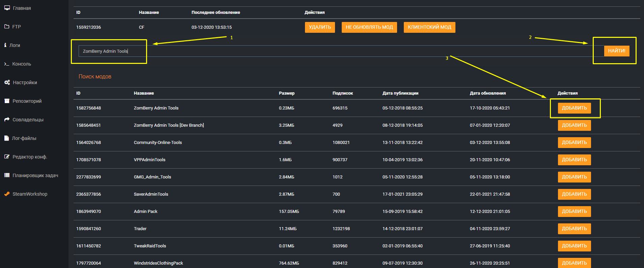Mark CF as КЛИЕНТСКИЙ МОД
Image resolution: width=644 pixels, height=268 pixels.
(429, 27)
